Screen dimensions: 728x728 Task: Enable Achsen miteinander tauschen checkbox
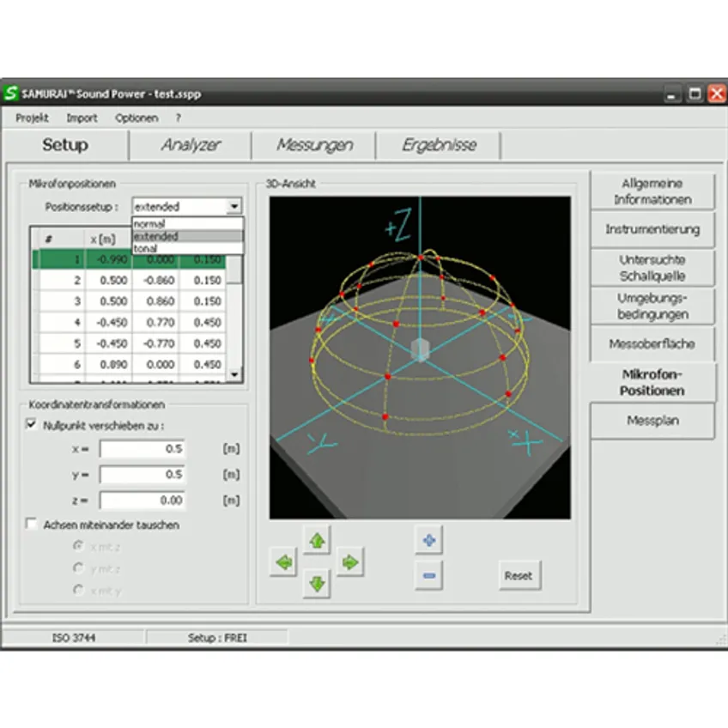(31, 524)
